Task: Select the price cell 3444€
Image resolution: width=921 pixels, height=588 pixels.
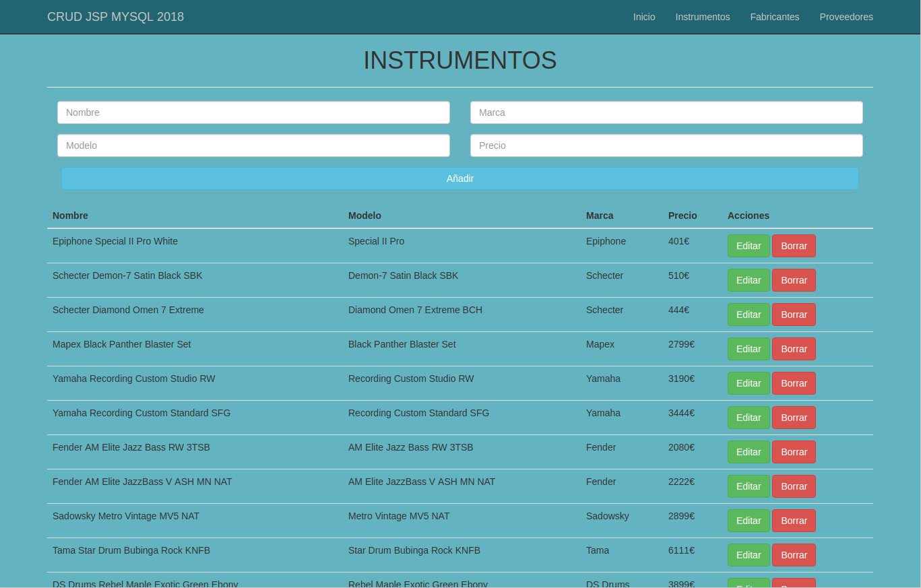Action: pos(681,413)
